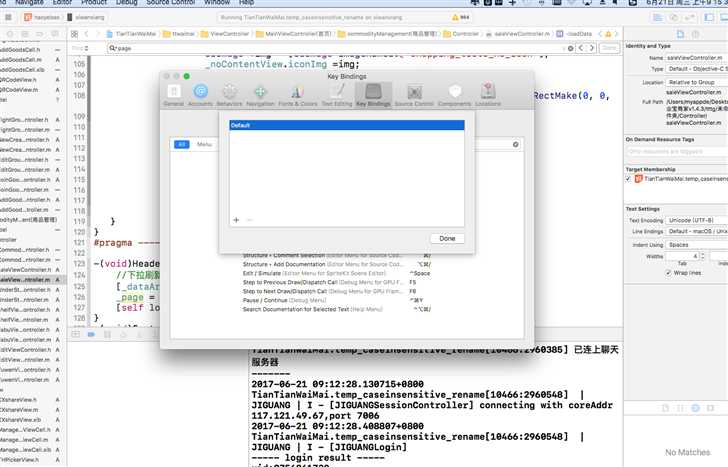Go forward in editor history
The image size is (728, 467).
[98, 34]
